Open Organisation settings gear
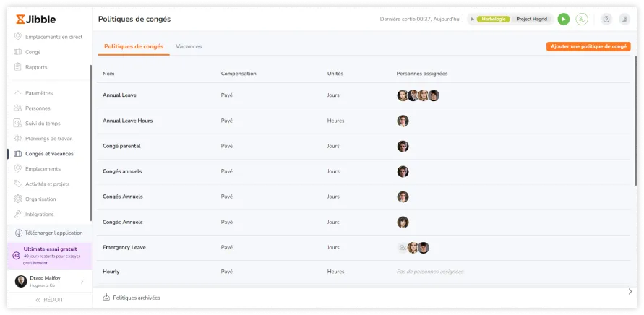644x315 pixels. click(x=40, y=199)
